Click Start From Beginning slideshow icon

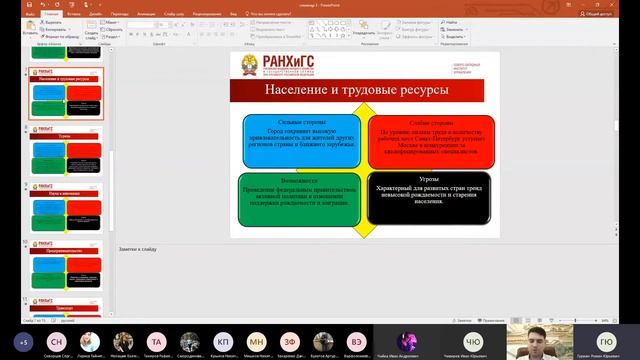[x=72, y=5]
